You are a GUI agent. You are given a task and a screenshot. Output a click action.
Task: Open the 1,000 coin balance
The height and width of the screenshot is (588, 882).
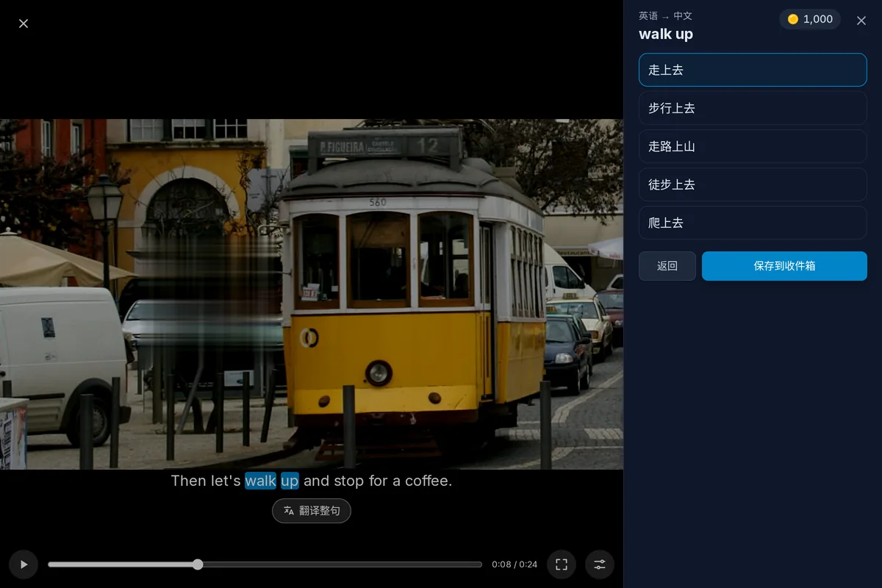(810, 19)
